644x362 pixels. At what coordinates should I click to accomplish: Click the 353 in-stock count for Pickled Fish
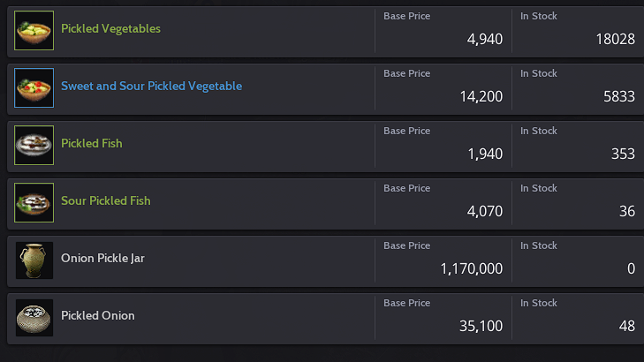click(x=623, y=155)
